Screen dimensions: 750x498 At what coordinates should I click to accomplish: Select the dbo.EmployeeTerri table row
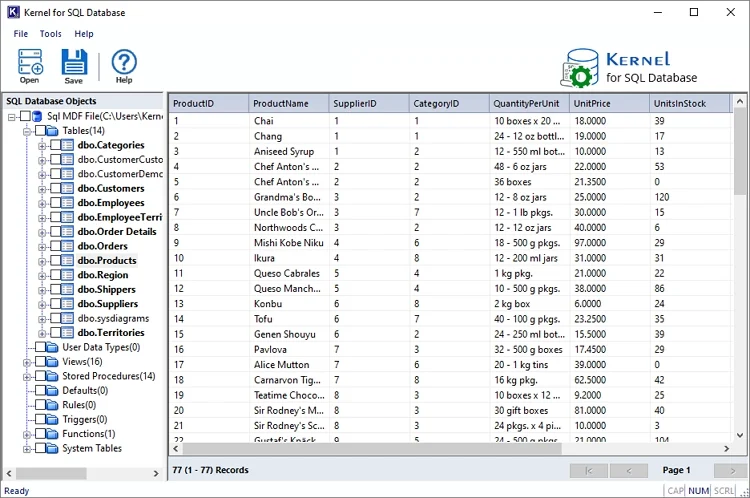click(120, 217)
